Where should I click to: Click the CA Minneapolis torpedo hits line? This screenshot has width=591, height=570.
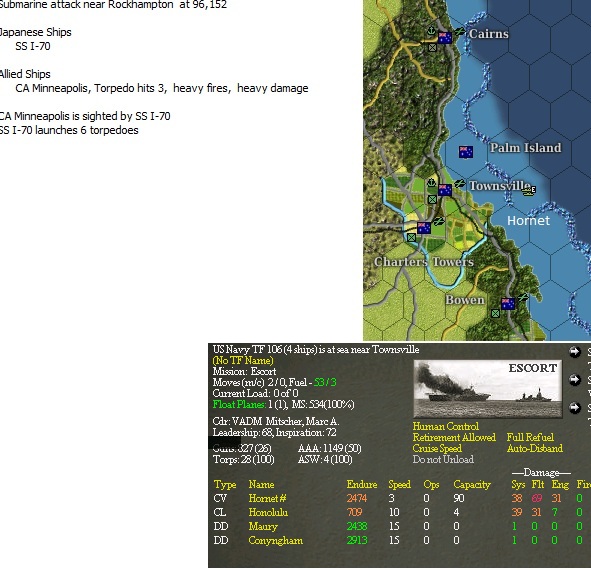pyautogui.click(x=162, y=88)
